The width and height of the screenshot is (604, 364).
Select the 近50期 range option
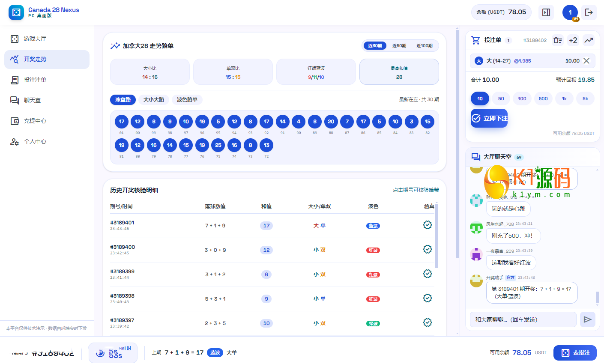399,45
